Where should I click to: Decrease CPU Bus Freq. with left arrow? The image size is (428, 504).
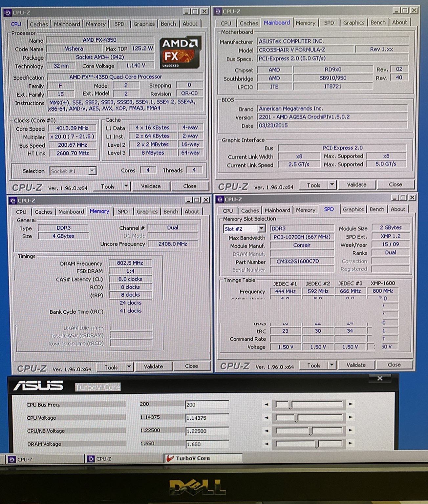point(266,404)
